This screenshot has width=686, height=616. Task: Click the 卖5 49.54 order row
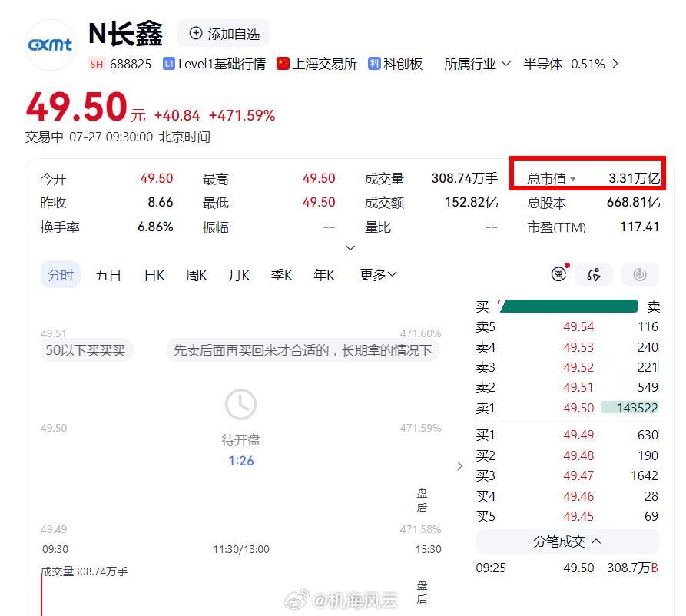(x=567, y=326)
